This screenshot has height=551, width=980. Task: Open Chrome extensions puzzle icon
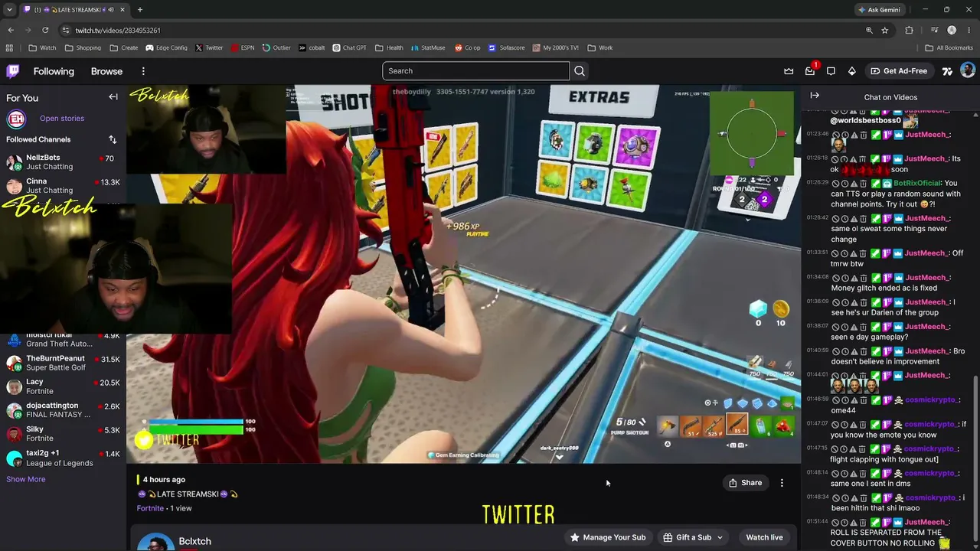tap(910, 30)
